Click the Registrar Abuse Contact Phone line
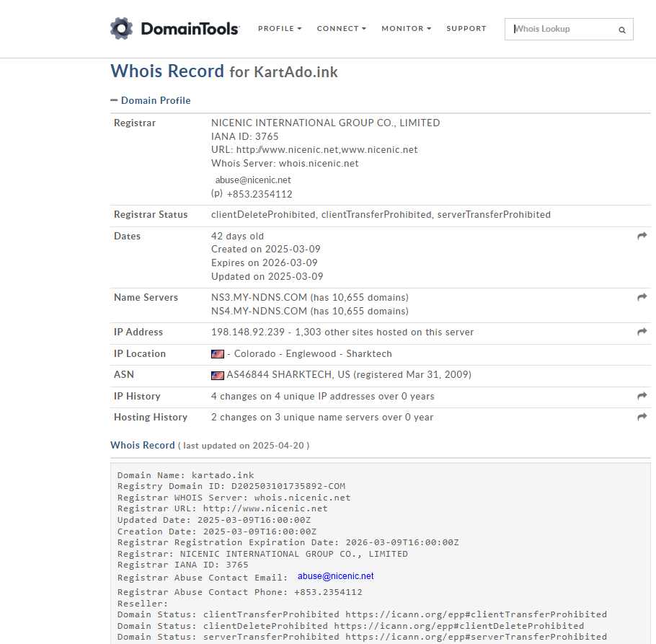 (x=240, y=592)
